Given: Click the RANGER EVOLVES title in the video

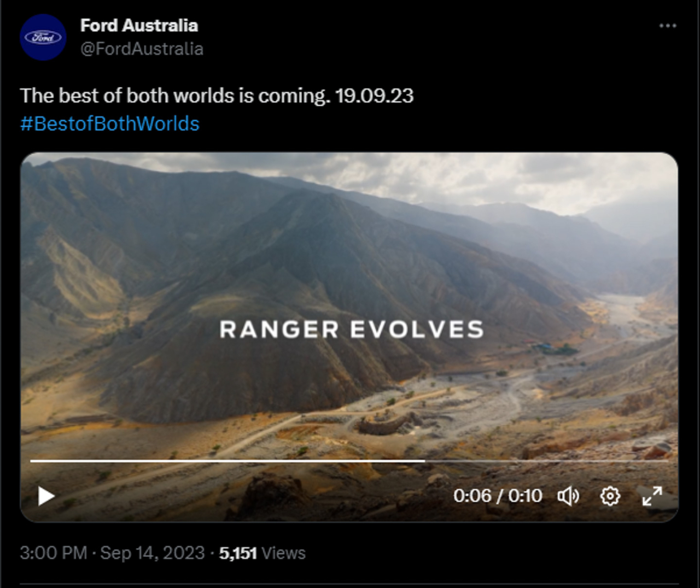Looking at the screenshot, I should 352,330.
